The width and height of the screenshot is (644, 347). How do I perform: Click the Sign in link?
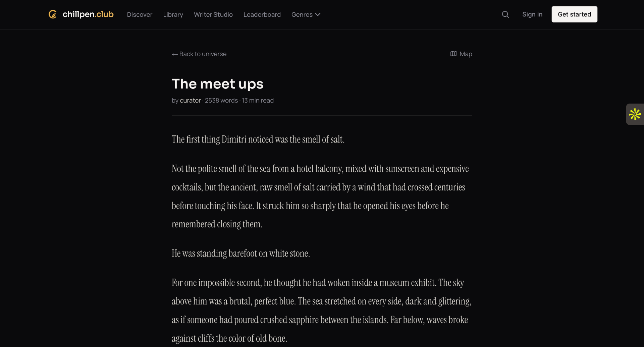(x=532, y=14)
